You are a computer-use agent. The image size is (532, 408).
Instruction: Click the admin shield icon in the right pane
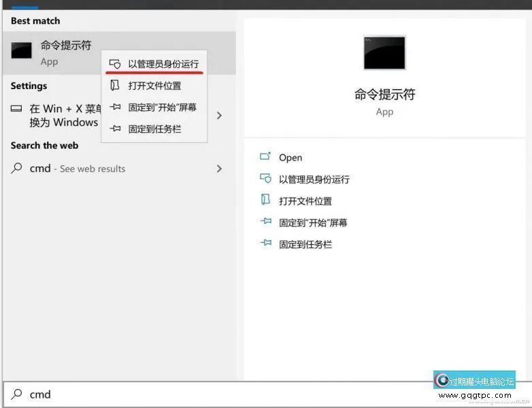tap(265, 178)
